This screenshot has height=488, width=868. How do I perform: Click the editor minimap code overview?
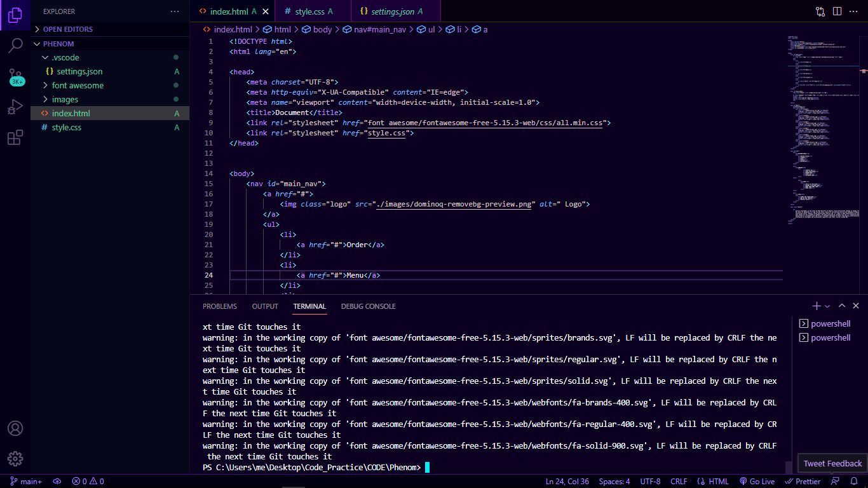824,130
